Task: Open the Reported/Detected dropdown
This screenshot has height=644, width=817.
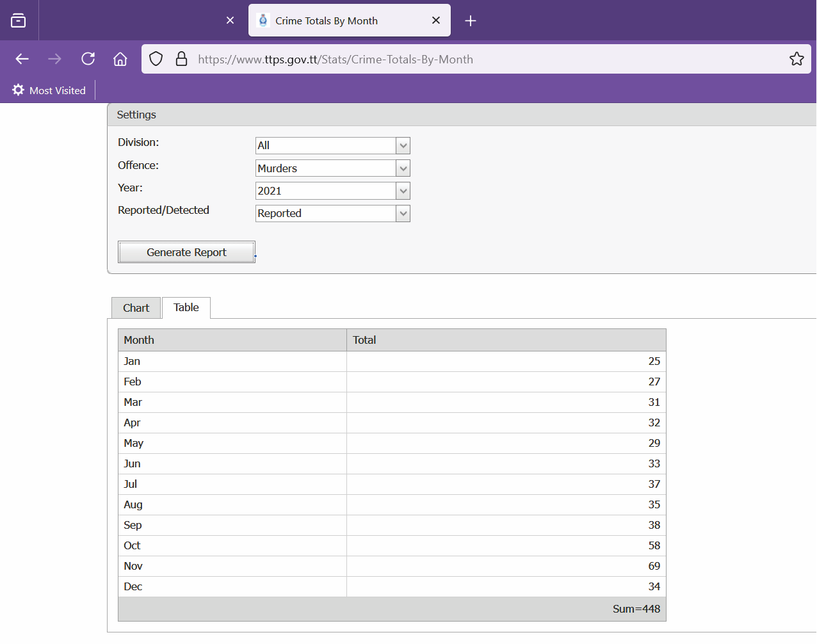Action: (x=403, y=214)
